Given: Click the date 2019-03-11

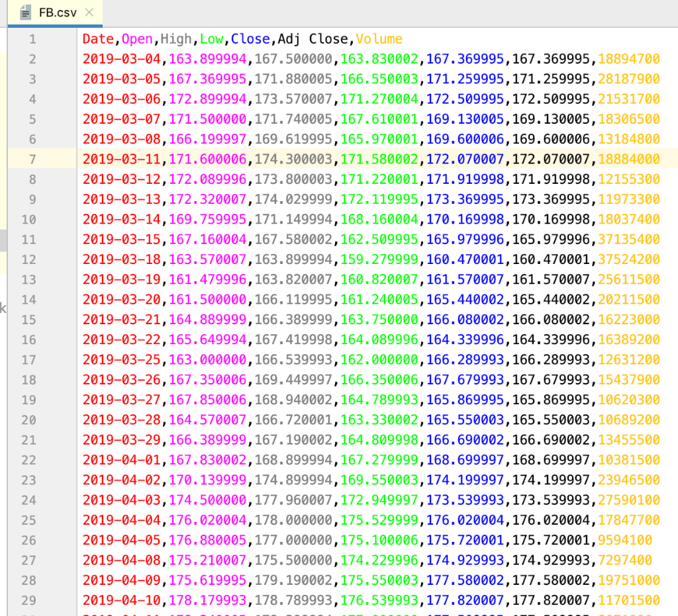Looking at the screenshot, I should point(122,159).
